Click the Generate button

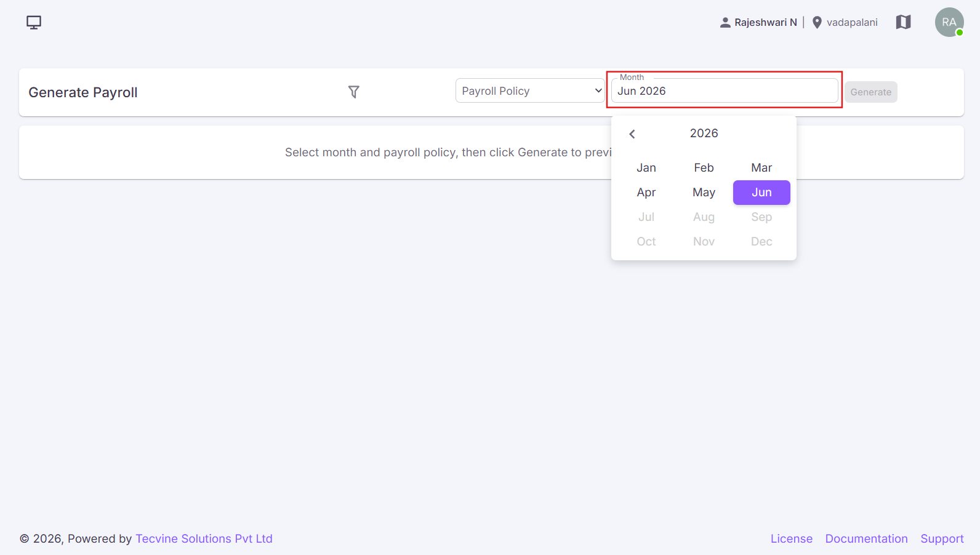870,92
